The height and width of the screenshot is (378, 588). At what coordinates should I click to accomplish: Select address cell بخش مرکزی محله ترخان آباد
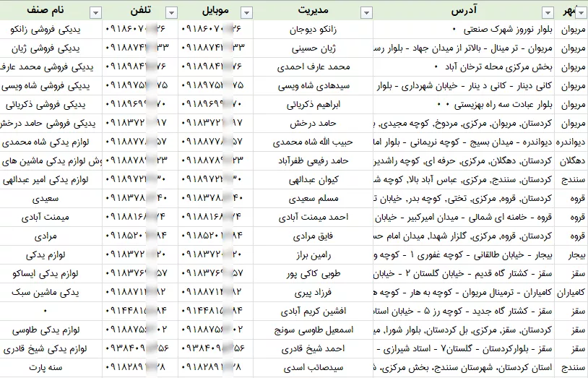(x=464, y=66)
